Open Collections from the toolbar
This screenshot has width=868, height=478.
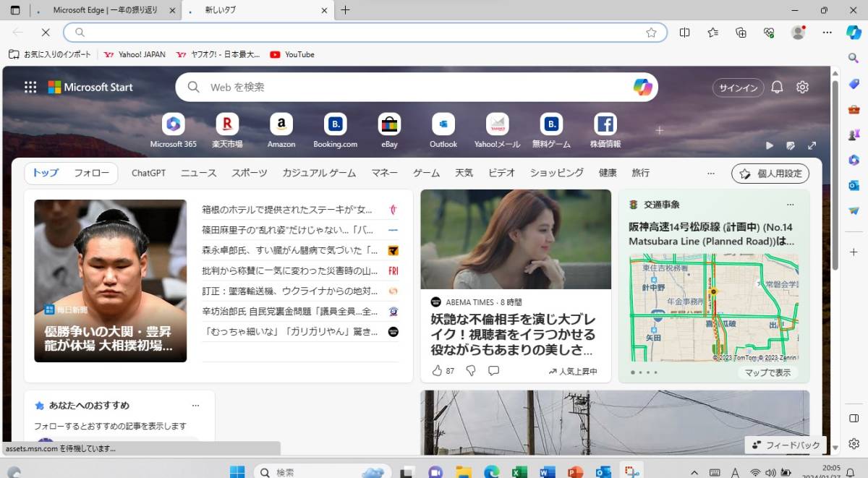click(x=741, y=33)
